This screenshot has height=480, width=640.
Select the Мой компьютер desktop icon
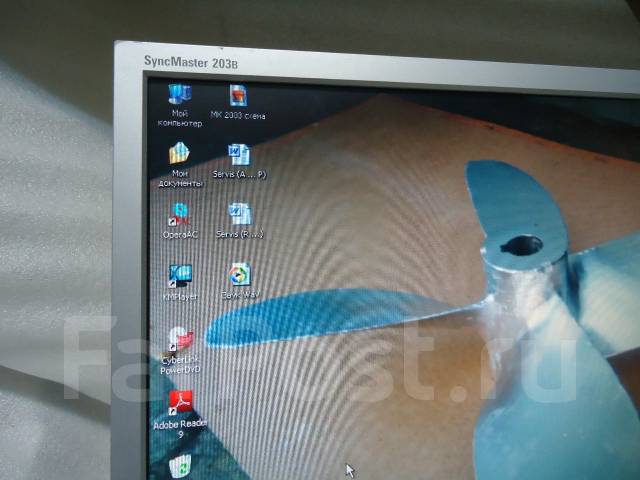click(x=180, y=96)
